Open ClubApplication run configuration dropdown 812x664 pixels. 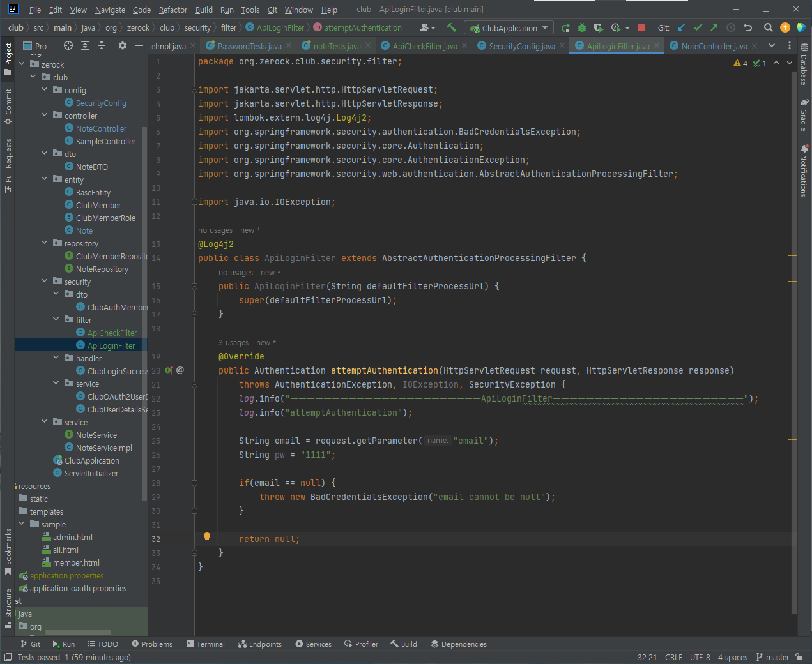pos(509,28)
